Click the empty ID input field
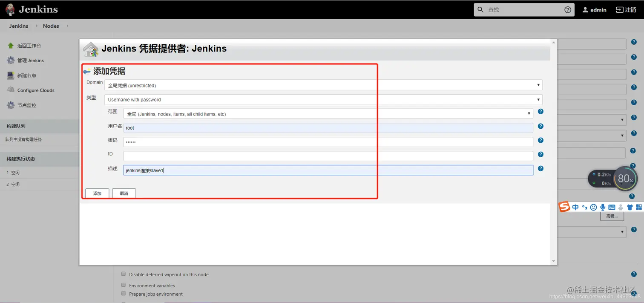Image resolution: width=644 pixels, height=303 pixels. pos(328,156)
